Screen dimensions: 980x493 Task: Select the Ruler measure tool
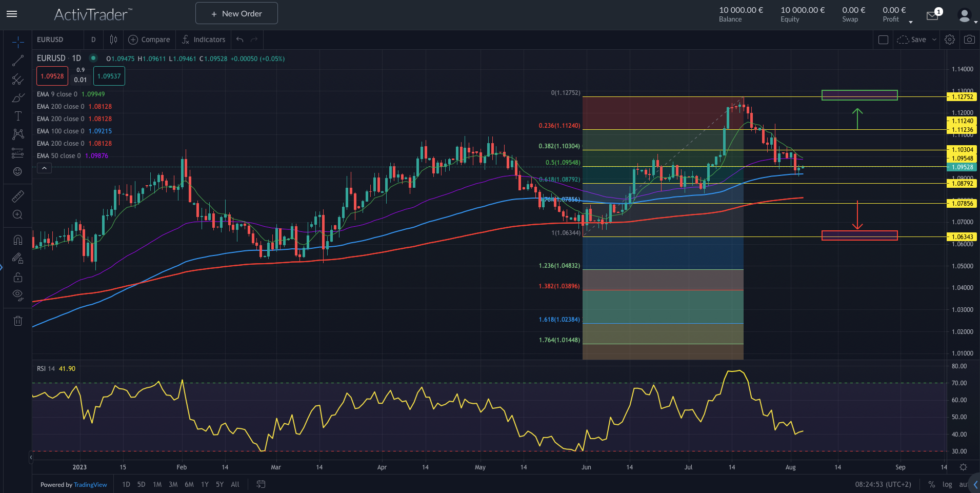18,196
